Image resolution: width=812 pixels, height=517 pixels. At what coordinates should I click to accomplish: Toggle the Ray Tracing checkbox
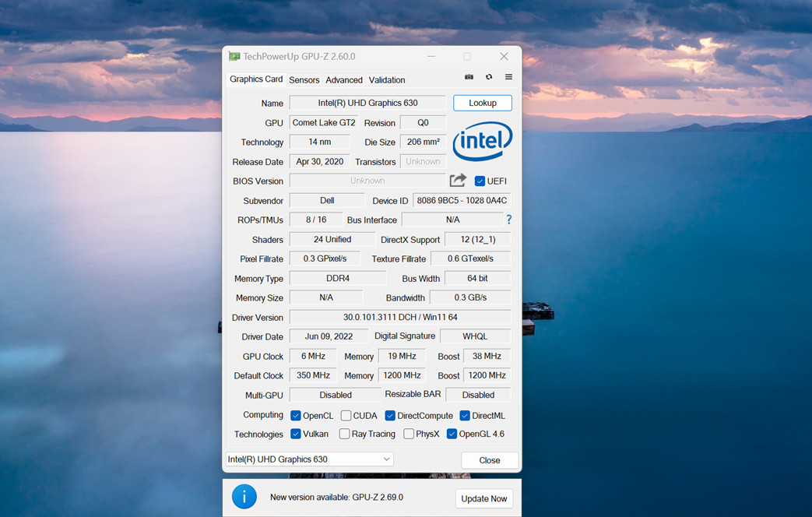pos(344,434)
